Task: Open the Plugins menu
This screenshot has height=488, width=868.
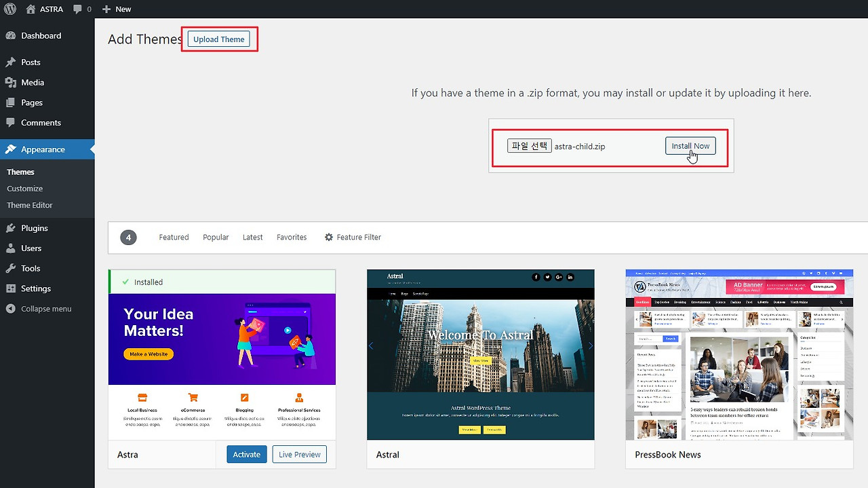Action: click(x=47, y=228)
